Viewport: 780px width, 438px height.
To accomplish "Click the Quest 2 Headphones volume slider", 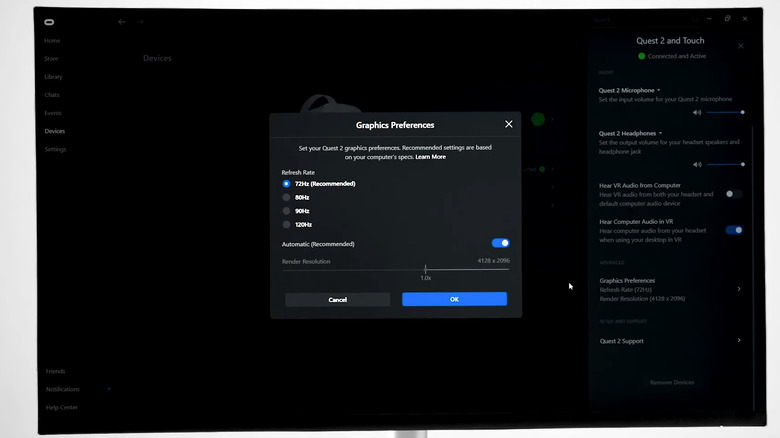I will point(725,164).
